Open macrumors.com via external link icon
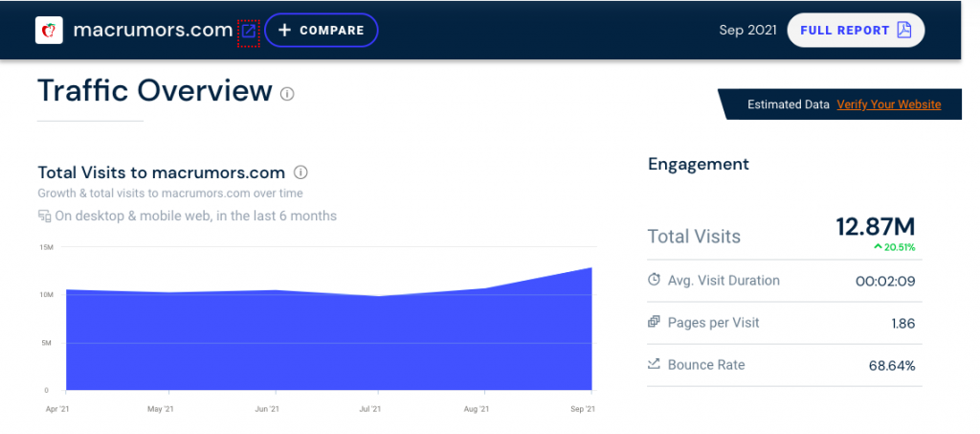980x434 pixels. point(248,31)
